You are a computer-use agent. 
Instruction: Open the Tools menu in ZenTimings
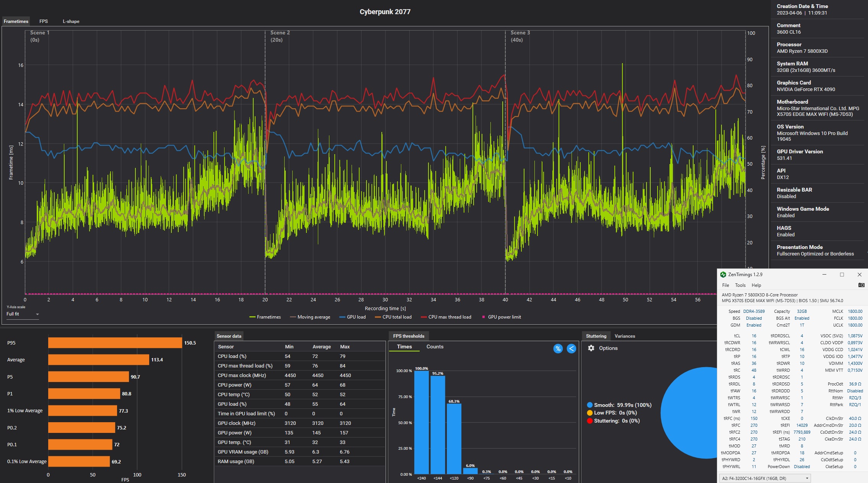[740, 285]
